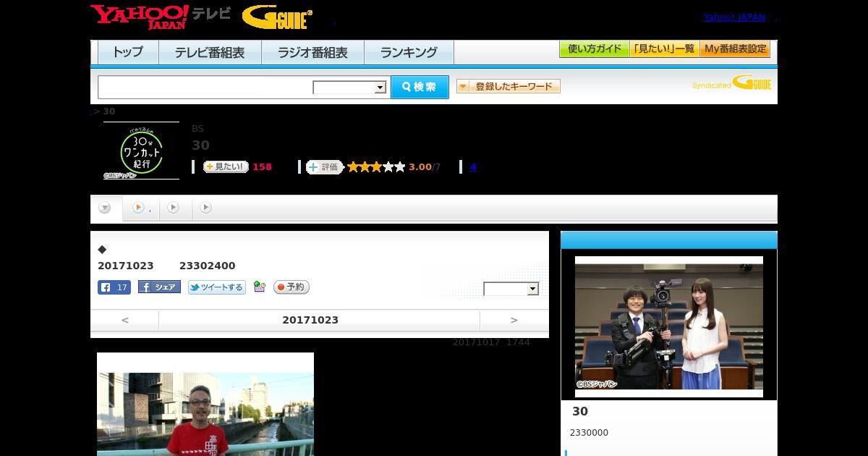868x456 pixels.
Task: Click the 30秒ワンカット紀行 program logo
Action: coord(141,151)
